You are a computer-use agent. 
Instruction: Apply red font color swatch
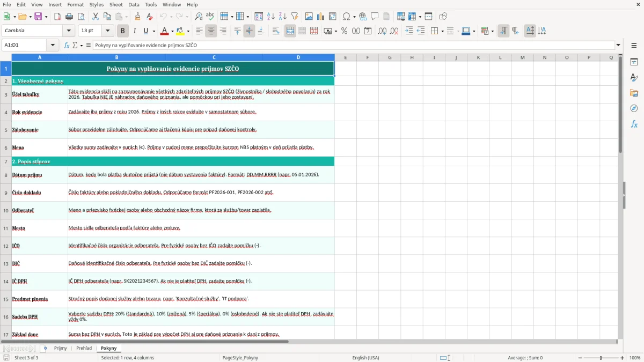pyautogui.click(x=165, y=31)
